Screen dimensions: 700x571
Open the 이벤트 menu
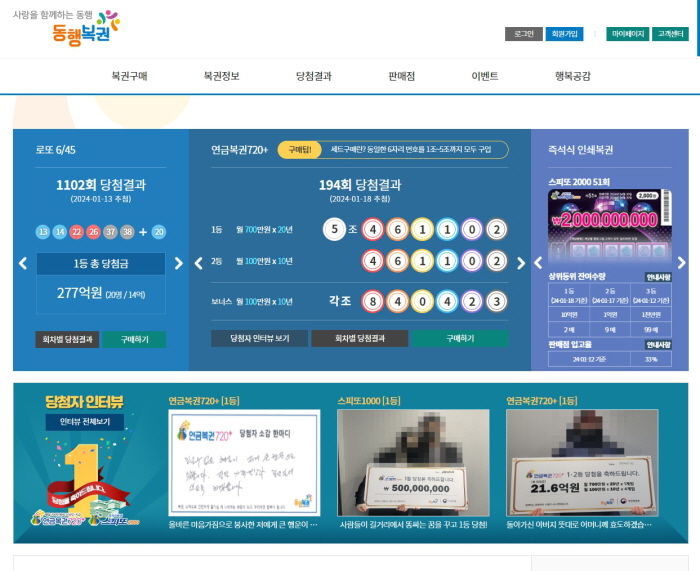pos(485,76)
